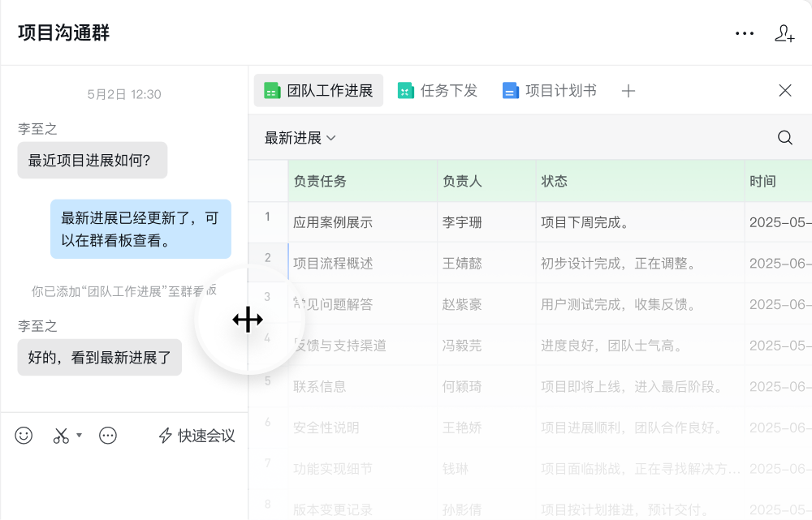
Task: Click the 负责任务 column header
Action: pos(320,181)
